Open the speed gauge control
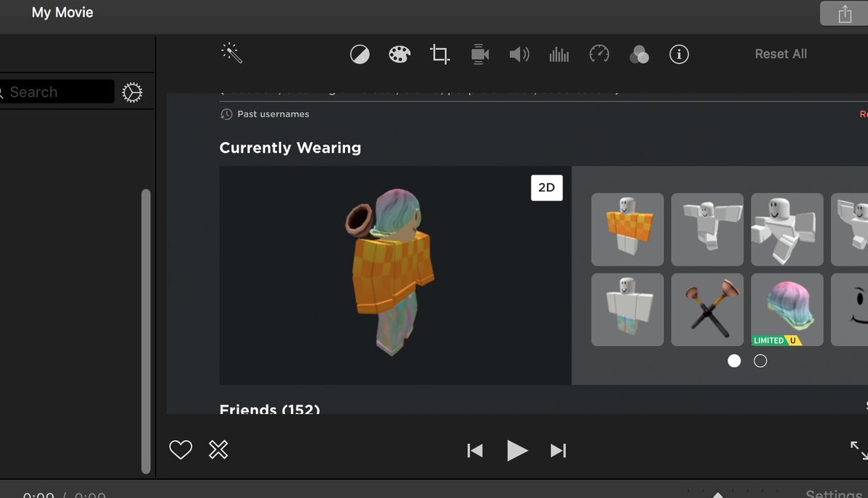This screenshot has width=868, height=498. 599,54
